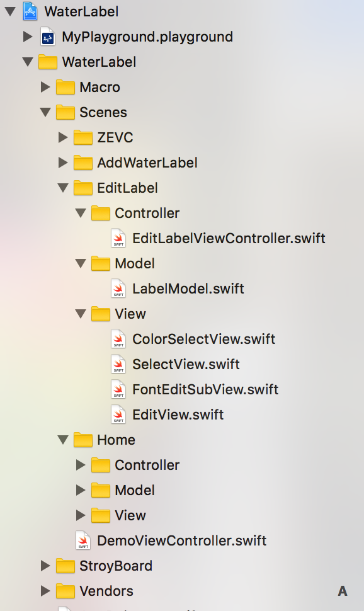Collapse the EditLabel folder triangle
This screenshot has height=611, width=364.
[63, 188]
